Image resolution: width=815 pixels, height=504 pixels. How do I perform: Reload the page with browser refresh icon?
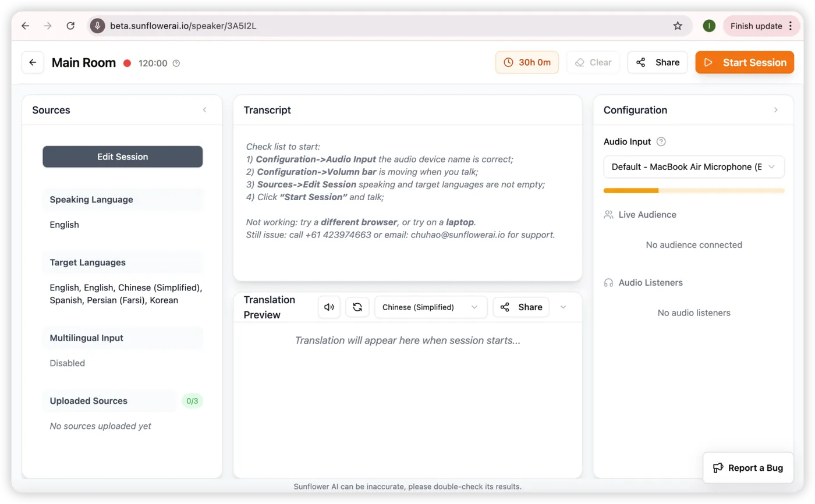click(x=70, y=26)
